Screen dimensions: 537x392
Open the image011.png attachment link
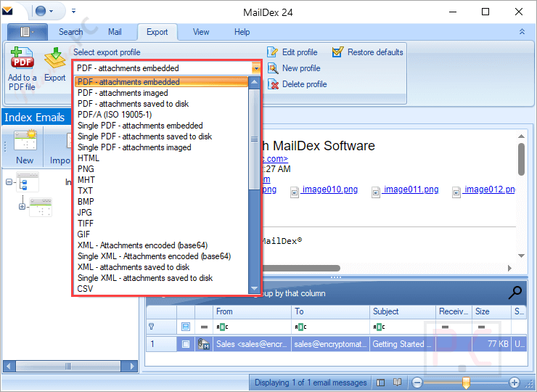[x=411, y=189]
